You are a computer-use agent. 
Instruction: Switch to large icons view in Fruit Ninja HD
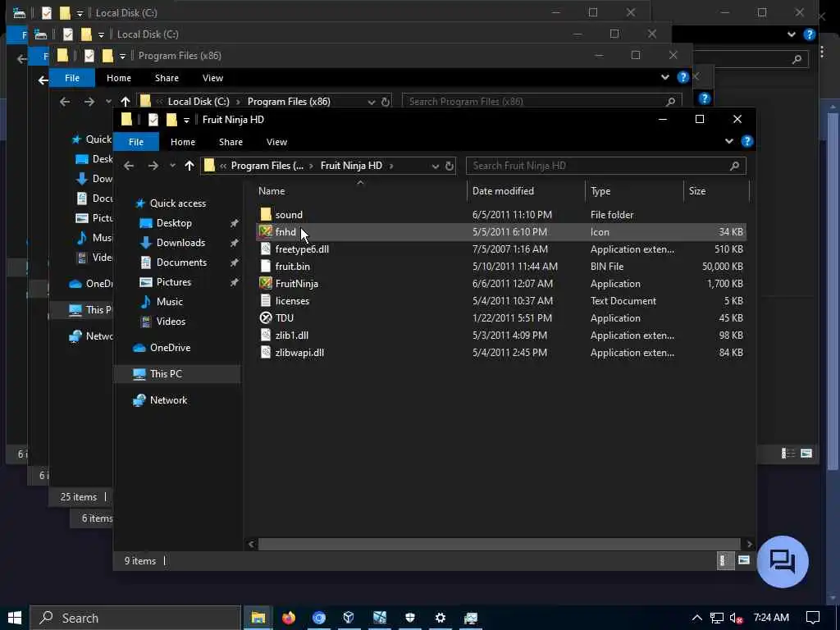[x=743, y=560]
